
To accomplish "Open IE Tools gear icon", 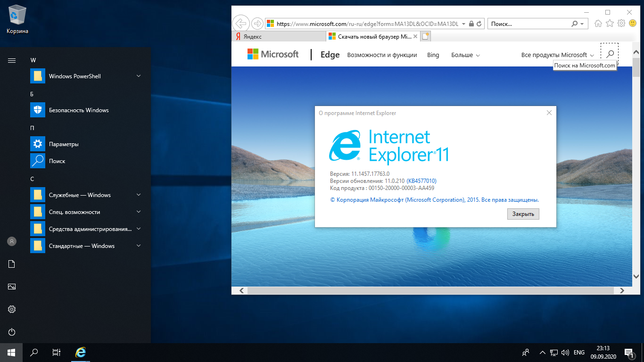I will pos(621,23).
